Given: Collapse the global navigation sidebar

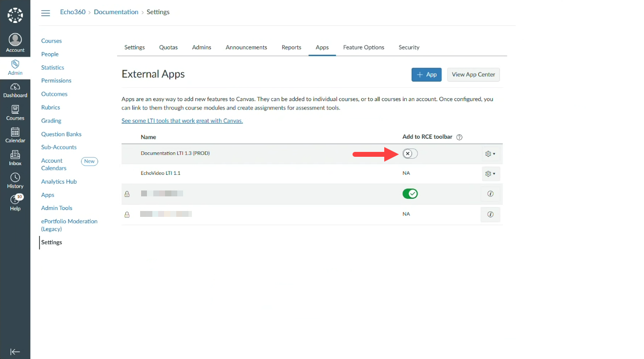Looking at the screenshot, I should click(x=15, y=352).
